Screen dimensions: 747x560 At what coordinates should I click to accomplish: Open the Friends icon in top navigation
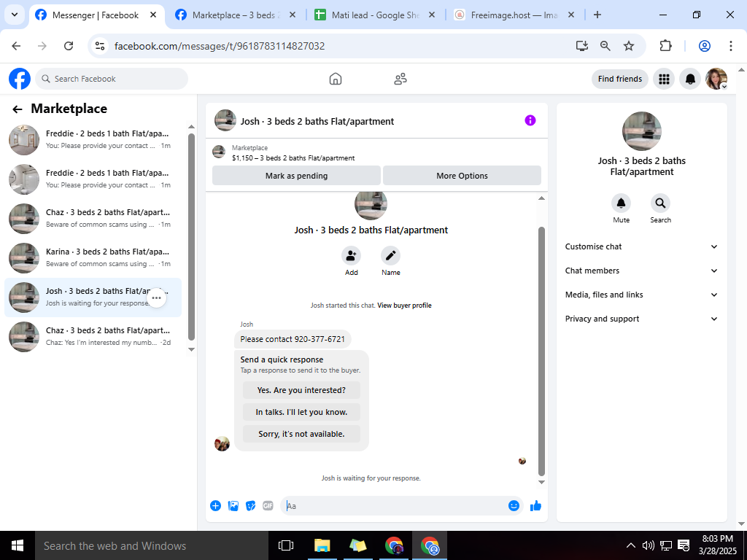click(x=400, y=79)
